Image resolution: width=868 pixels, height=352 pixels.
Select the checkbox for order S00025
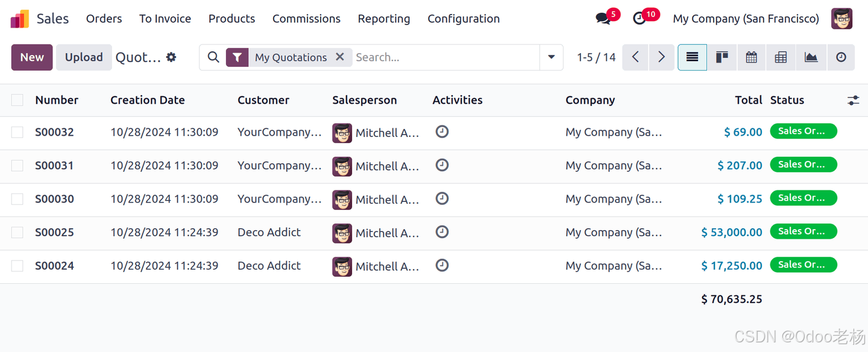17,232
